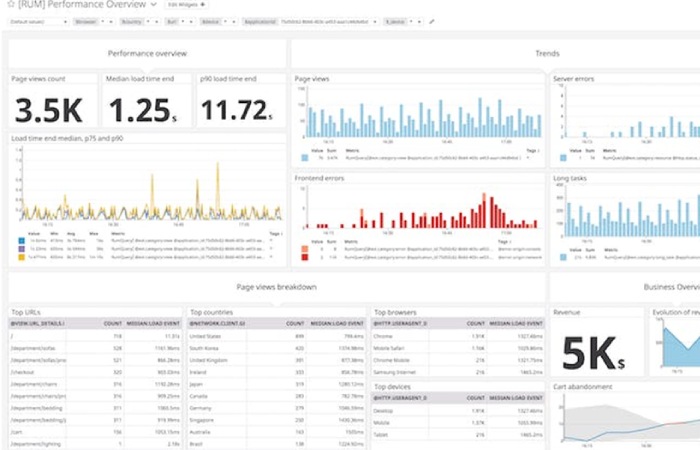Click the Server errors chart title
Viewport: 700px width, 450px height.
(574, 79)
